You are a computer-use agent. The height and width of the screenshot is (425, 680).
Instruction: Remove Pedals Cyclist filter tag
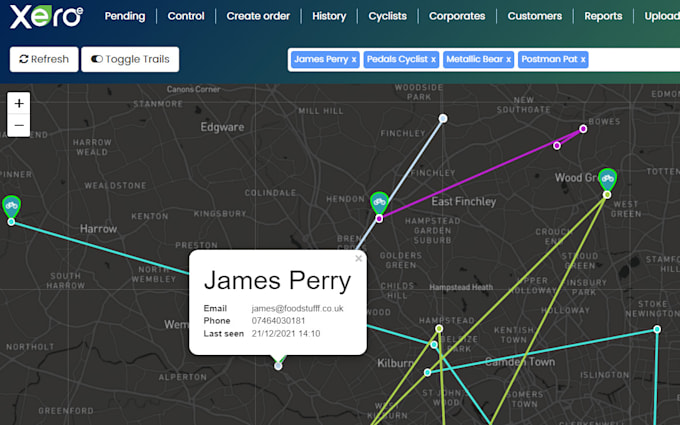pos(433,59)
